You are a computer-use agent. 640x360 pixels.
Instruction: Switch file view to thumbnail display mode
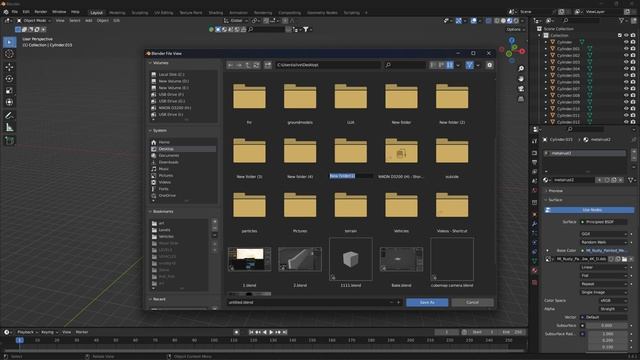[x=450, y=65]
